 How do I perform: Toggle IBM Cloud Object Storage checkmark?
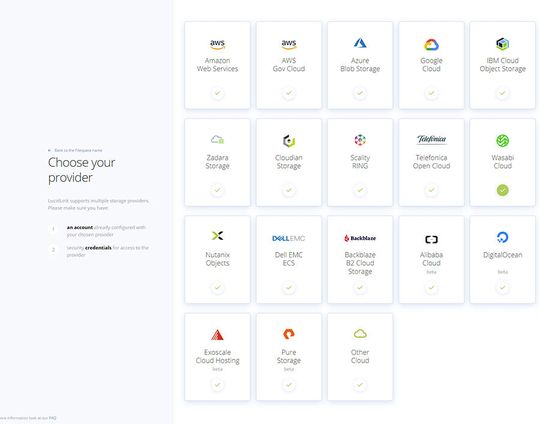click(x=502, y=93)
